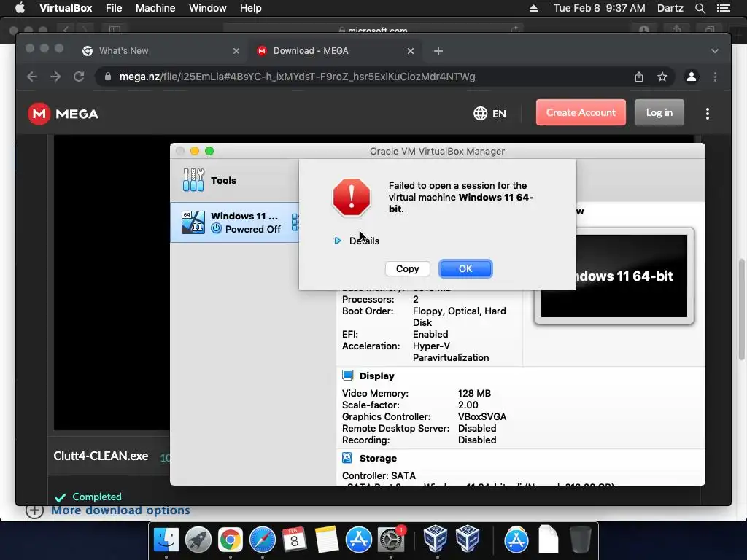Click the Clutt4-CLEAN.exe file name

pos(101,456)
